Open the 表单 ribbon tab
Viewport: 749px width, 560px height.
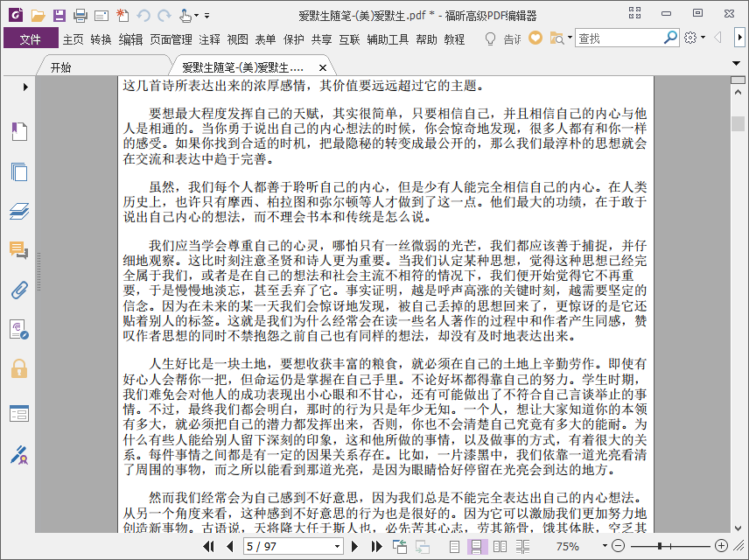point(265,39)
